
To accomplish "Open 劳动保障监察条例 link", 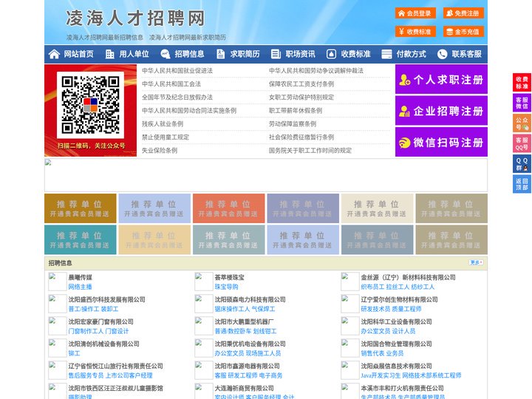I will [x=293, y=124].
